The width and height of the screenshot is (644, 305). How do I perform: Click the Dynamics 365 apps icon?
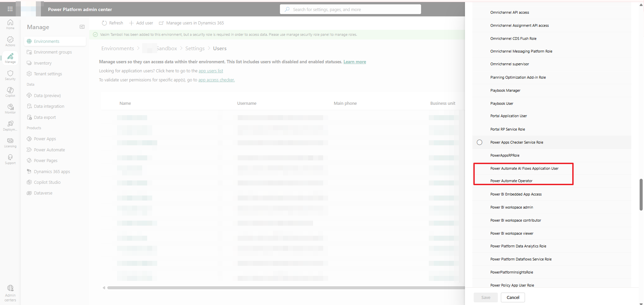pos(29,171)
